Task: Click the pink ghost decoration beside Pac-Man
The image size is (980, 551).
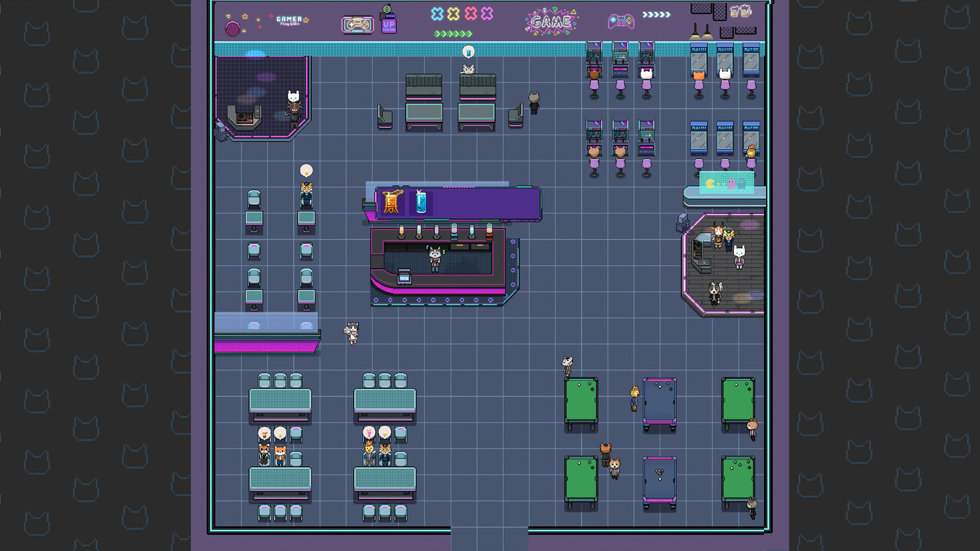Action: (731, 183)
